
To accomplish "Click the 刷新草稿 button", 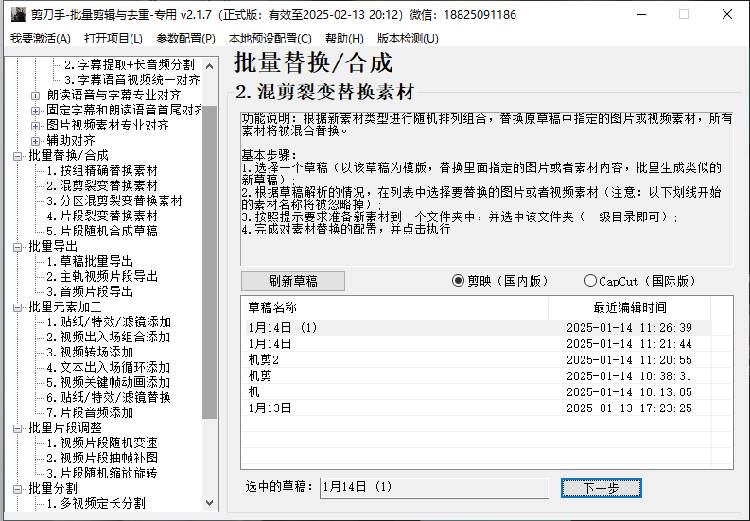I will 298,281.
